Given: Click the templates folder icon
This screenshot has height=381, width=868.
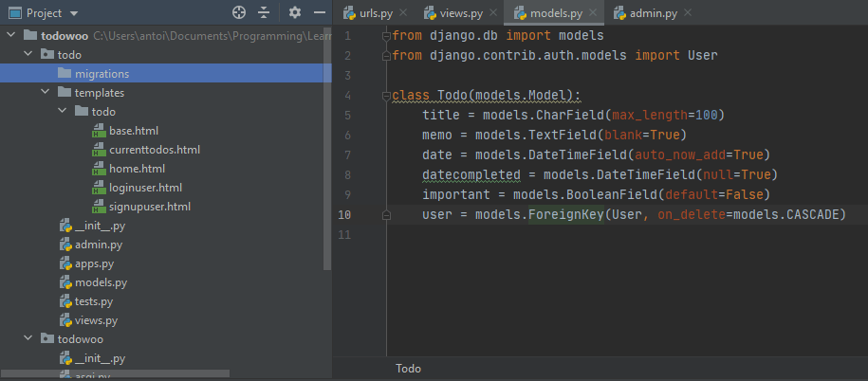Looking at the screenshot, I should click(x=65, y=92).
